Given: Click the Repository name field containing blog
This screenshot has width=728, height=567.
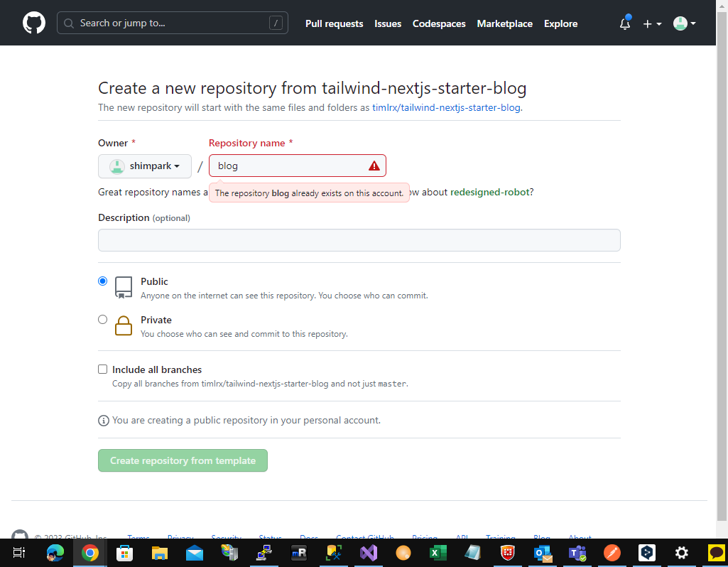Looking at the screenshot, I should (x=297, y=166).
